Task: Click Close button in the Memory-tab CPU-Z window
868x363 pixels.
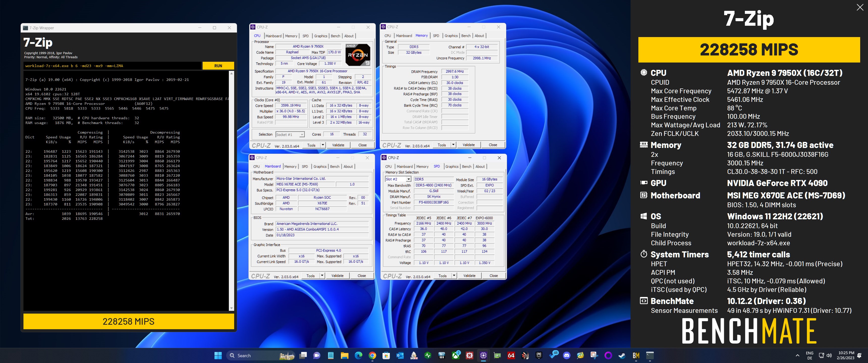Action: pos(493,145)
